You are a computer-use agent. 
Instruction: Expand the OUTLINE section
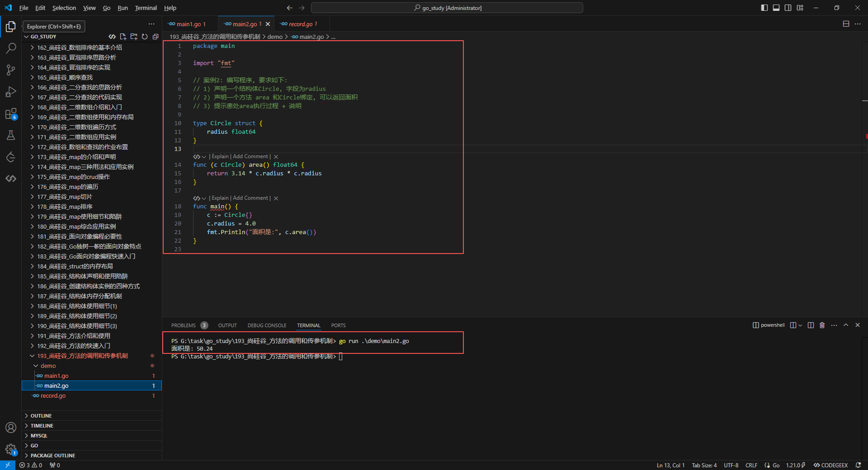tap(92, 416)
